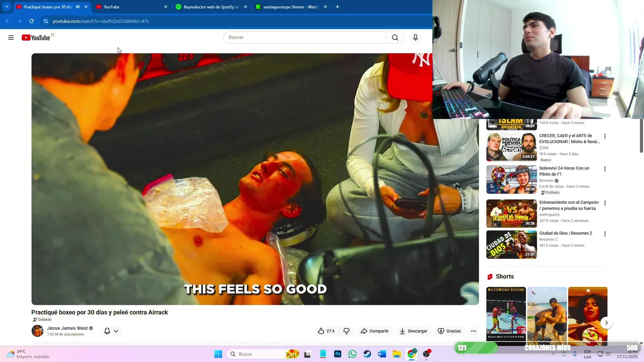The width and height of the screenshot is (644, 362).
Task: Click the Browney channel name
Action: [x=546, y=180]
